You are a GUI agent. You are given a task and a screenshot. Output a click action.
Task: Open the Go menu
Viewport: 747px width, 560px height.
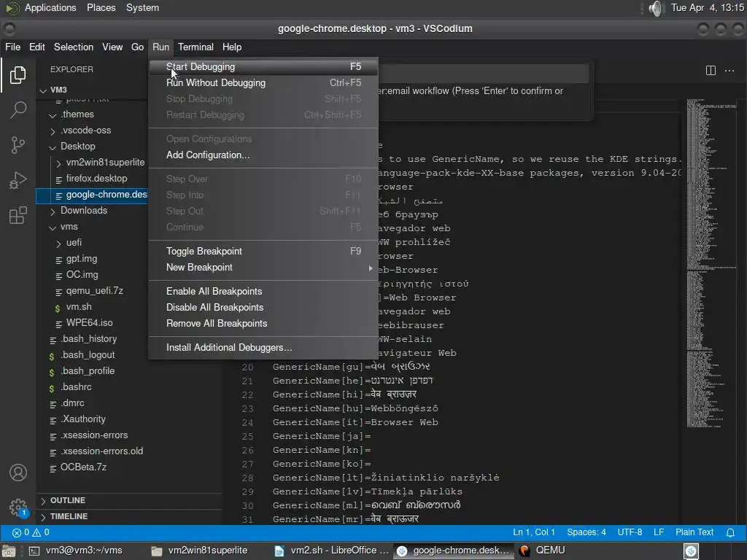point(137,47)
